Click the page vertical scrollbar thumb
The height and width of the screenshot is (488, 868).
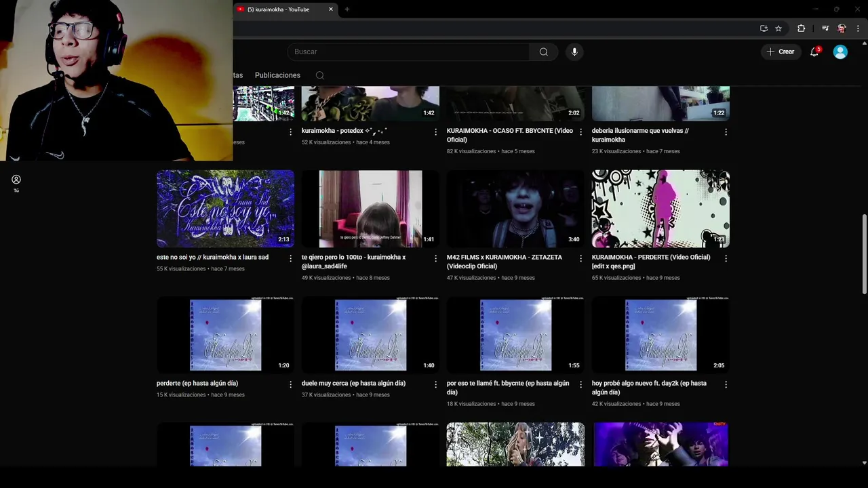pyautogui.click(x=864, y=254)
